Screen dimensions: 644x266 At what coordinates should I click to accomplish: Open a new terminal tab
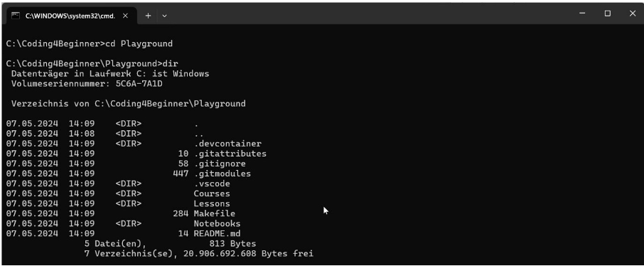coord(148,16)
